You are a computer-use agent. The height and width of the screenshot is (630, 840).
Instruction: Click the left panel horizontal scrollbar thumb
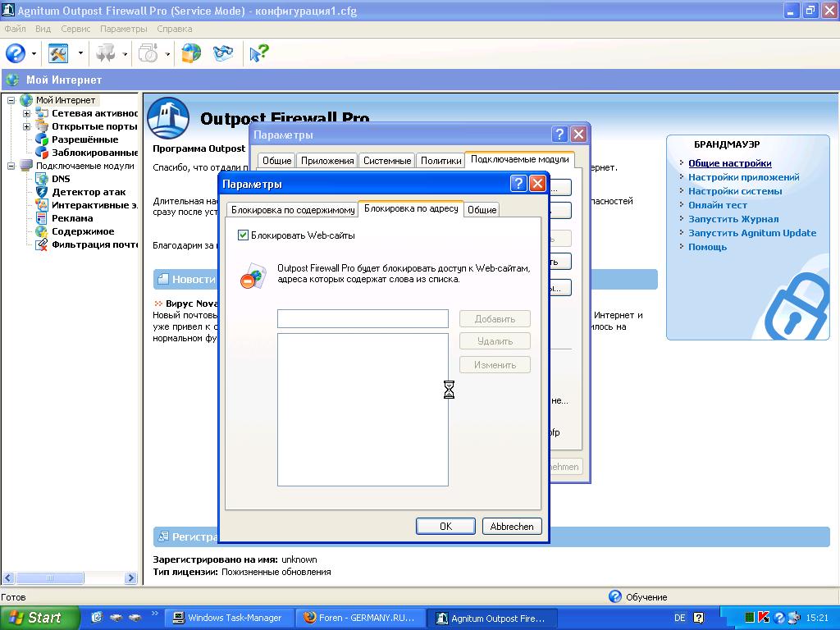(x=49, y=578)
